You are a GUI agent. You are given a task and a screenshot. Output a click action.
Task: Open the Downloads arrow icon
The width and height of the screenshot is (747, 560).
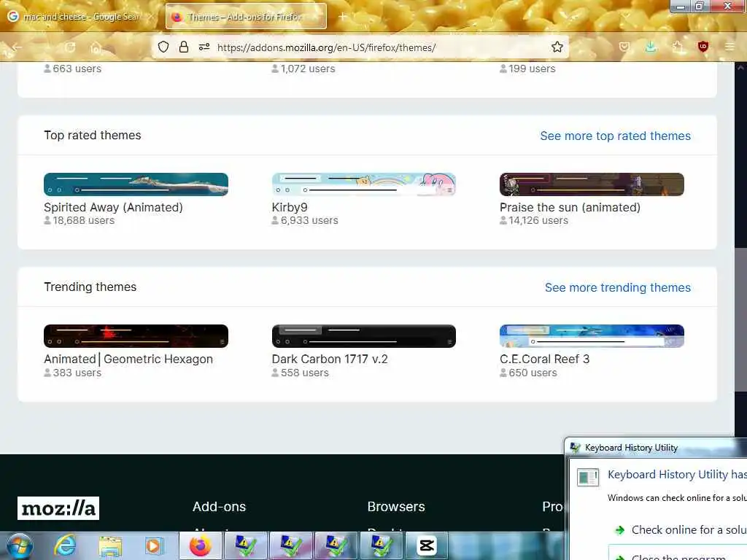(x=651, y=47)
